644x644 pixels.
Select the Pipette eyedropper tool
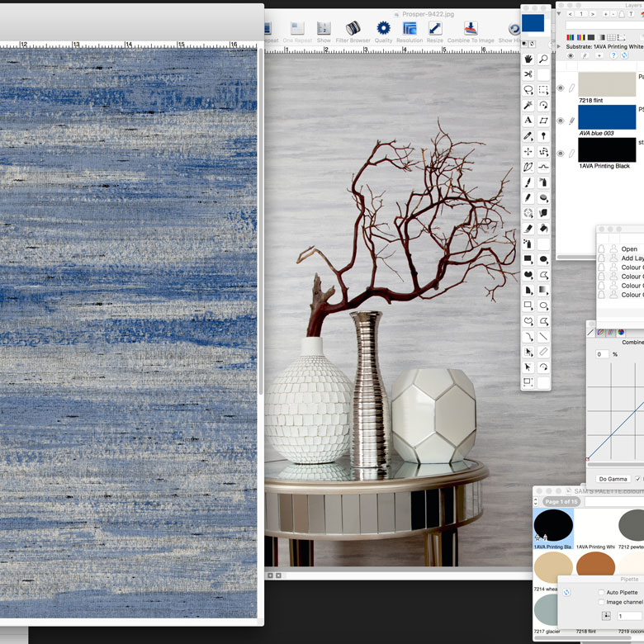(x=528, y=136)
